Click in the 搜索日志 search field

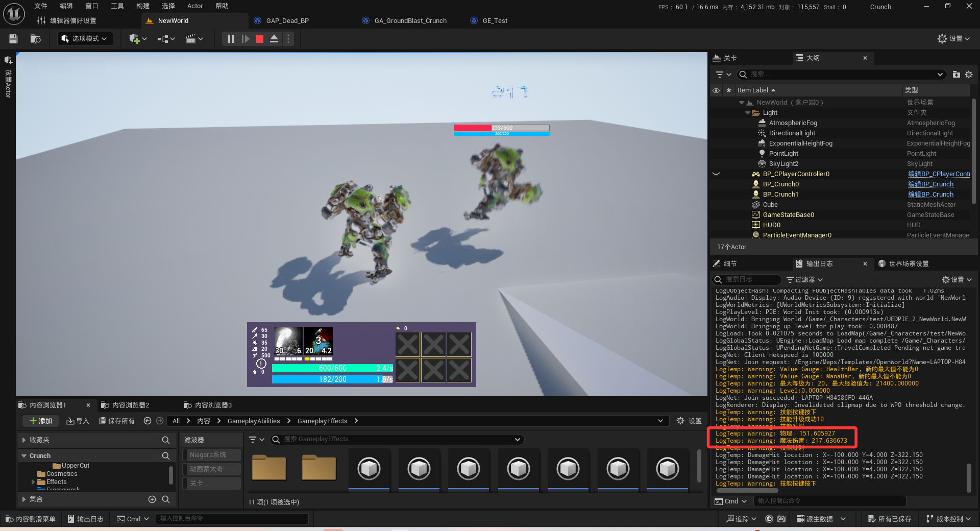tap(747, 279)
